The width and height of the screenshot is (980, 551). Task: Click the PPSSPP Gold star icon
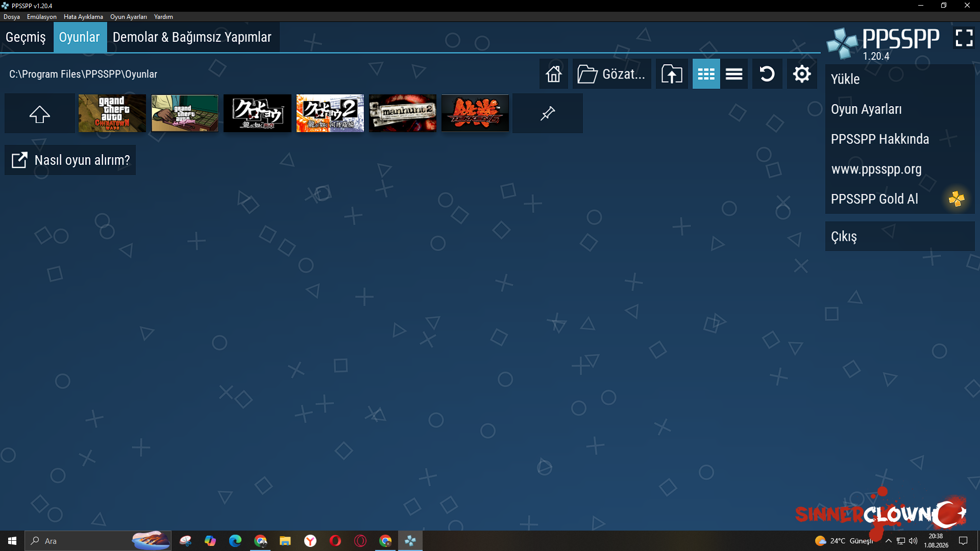tap(957, 199)
